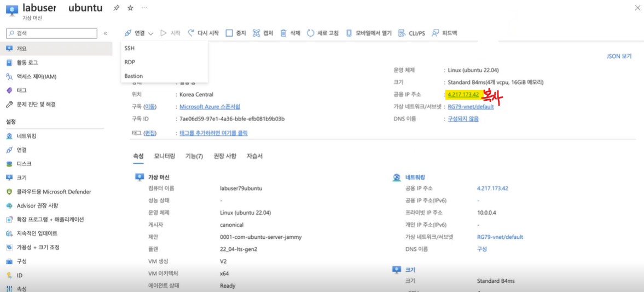Switch to the 권장 사항 tab
This screenshot has width=644, height=292.
[x=225, y=156]
